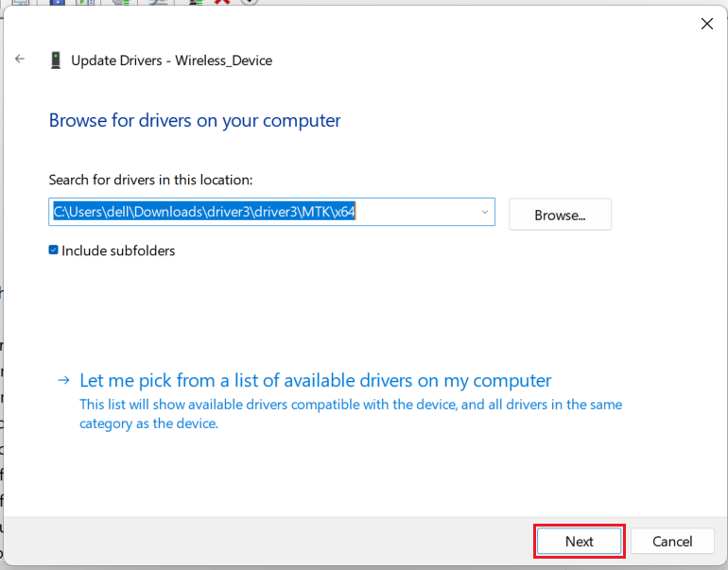Click the arrow beside Let me pick option

(x=63, y=381)
